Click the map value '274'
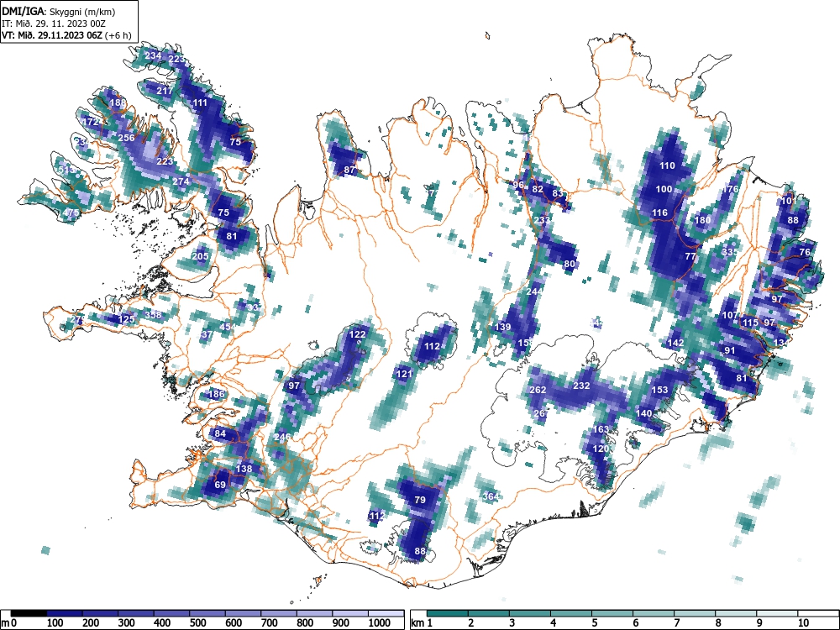 tap(181, 181)
